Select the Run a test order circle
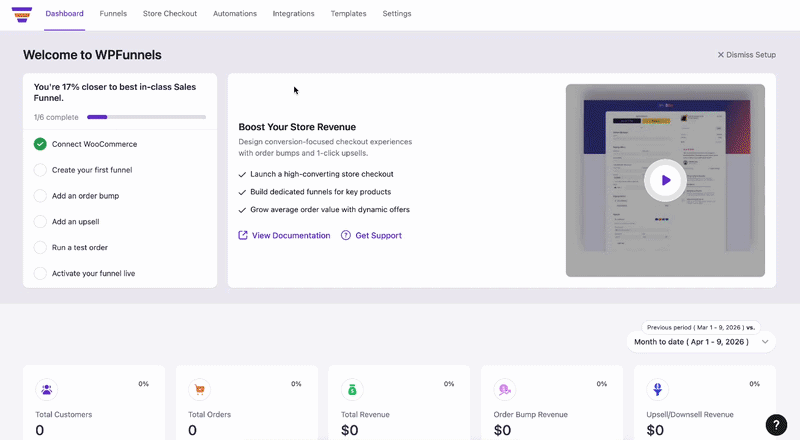This screenshot has height=440, width=800. [x=40, y=247]
